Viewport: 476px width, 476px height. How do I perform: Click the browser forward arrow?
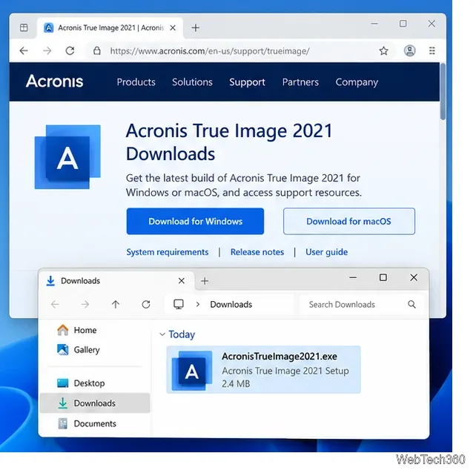click(47, 50)
